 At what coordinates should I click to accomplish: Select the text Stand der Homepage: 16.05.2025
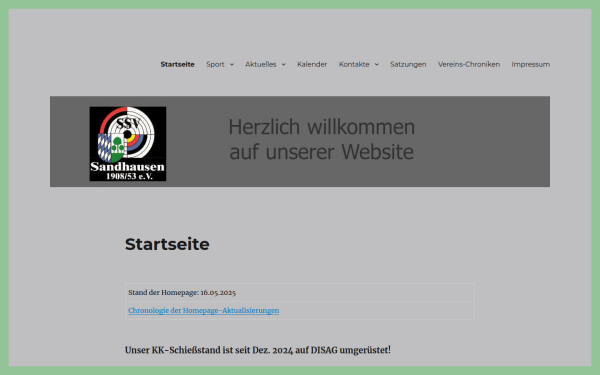pyautogui.click(x=182, y=293)
